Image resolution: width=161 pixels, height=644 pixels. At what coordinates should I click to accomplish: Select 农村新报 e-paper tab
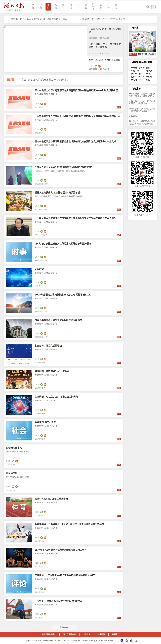coord(152,54)
